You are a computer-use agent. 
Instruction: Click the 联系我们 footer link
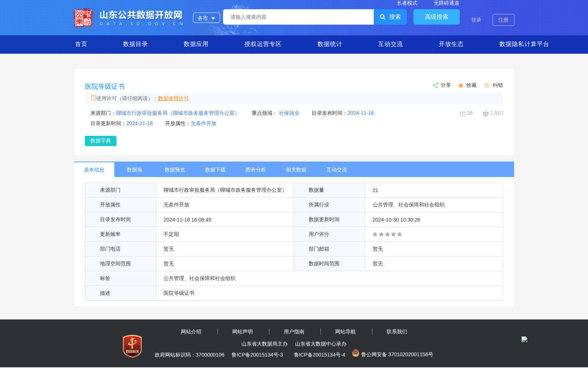pyautogui.click(x=397, y=332)
